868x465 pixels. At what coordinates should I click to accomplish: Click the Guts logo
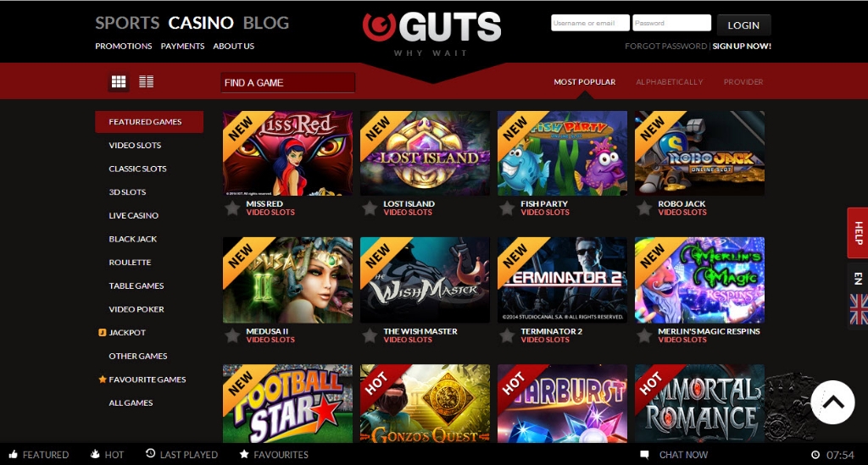click(x=432, y=28)
